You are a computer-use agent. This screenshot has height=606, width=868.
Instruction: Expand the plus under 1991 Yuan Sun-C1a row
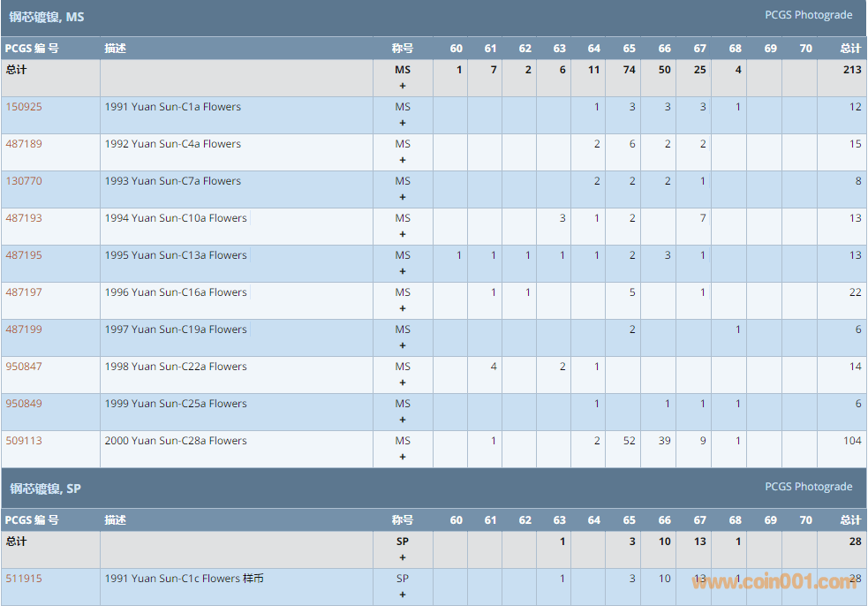click(x=403, y=124)
